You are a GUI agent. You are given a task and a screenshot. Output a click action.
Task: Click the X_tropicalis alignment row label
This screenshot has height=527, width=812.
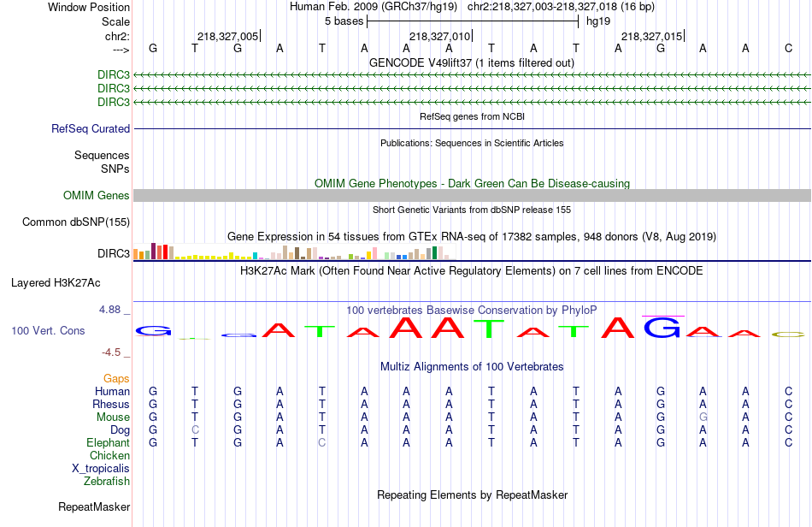pos(101,469)
